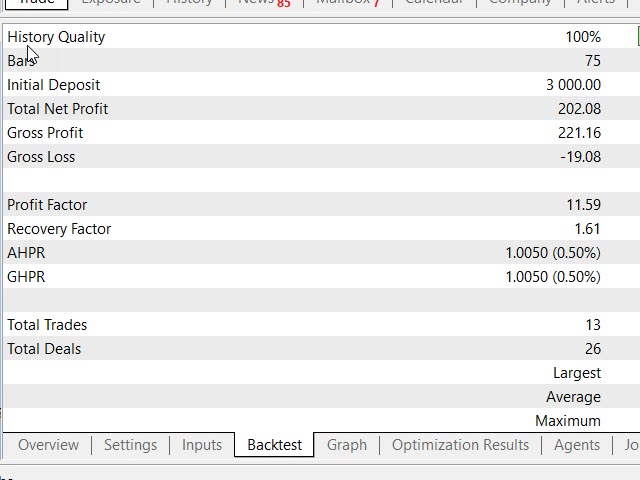Click the Total Deals value 26
640x480 pixels.
click(x=593, y=349)
